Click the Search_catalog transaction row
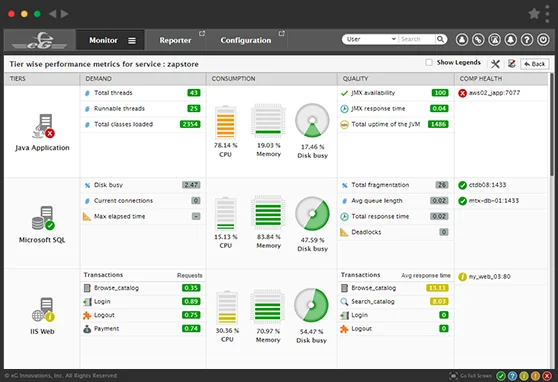The height and width of the screenshot is (382, 558). pos(395,302)
